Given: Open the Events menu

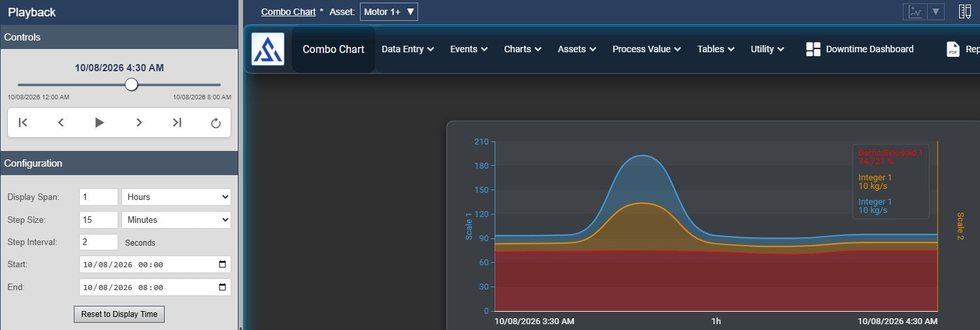Looking at the screenshot, I should click(x=469, y=49).
